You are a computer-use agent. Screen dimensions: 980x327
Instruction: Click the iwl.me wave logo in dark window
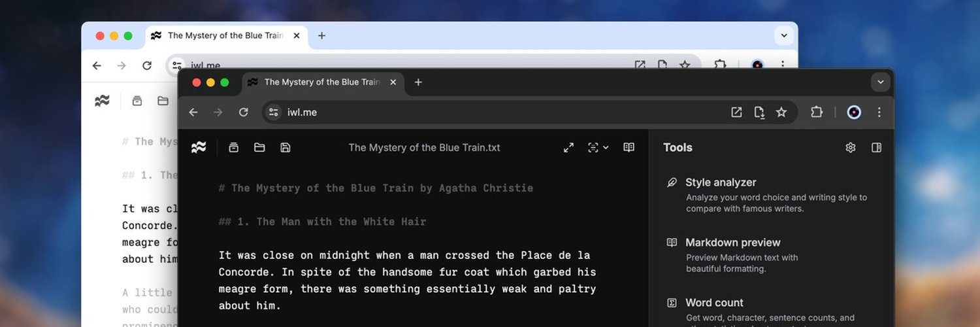(x=199, y=148)
